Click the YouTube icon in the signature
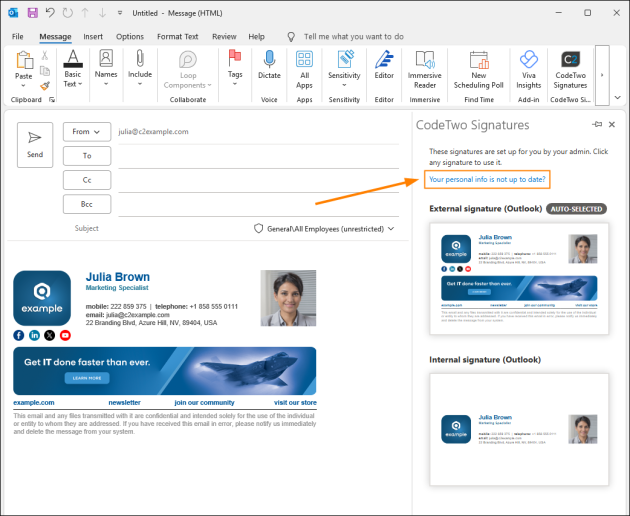Screen dimensions: 630x516 click(65, 335)
